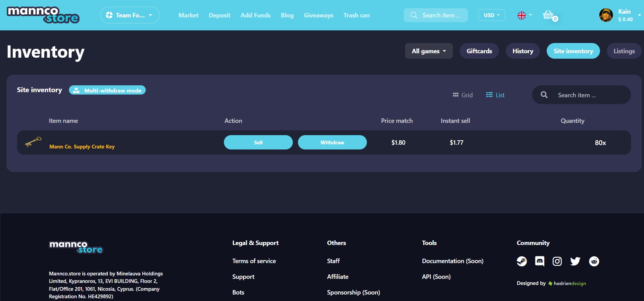The image size is (644, 301).
Task: Click the 80x quantity value
Action: point(600,143)
